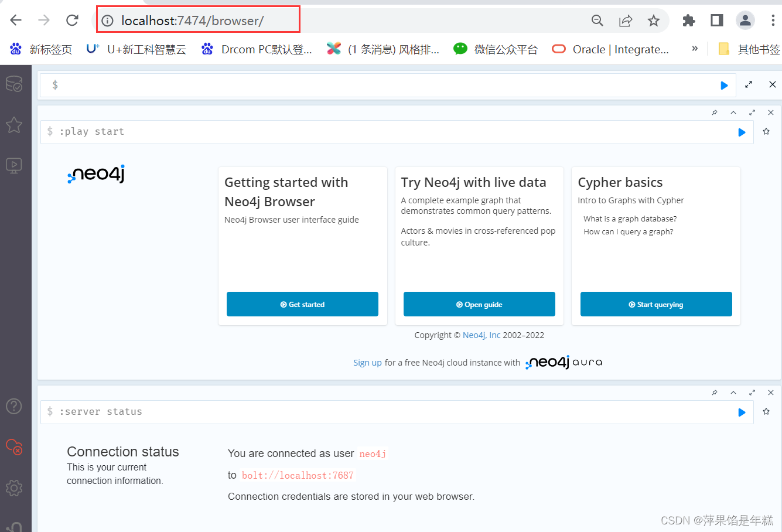Open the 其他书签 bookmarks folder
Screen dimensions: 782x532
pos(749,49)
